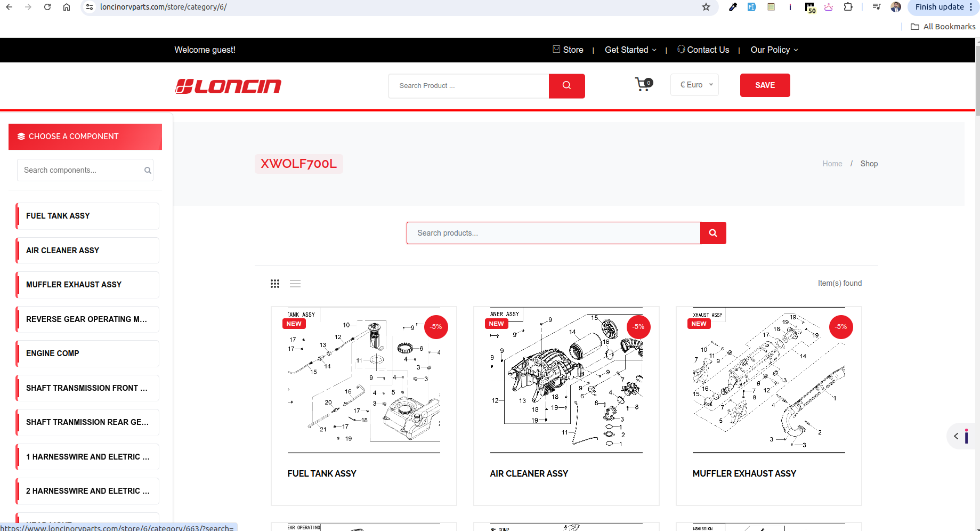This screenshot has width=980, height=531.
Task: Switch to grid view layout
Action: click(x=275, y=284)
